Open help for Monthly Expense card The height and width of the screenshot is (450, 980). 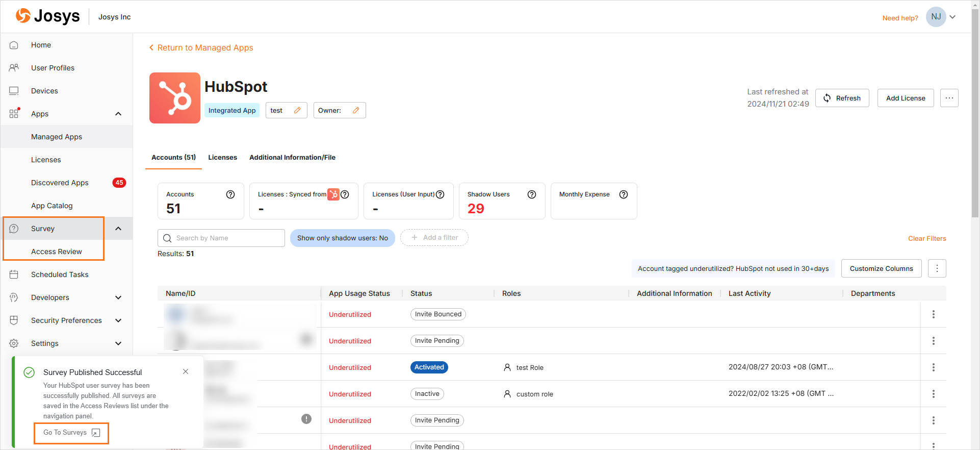624,194
